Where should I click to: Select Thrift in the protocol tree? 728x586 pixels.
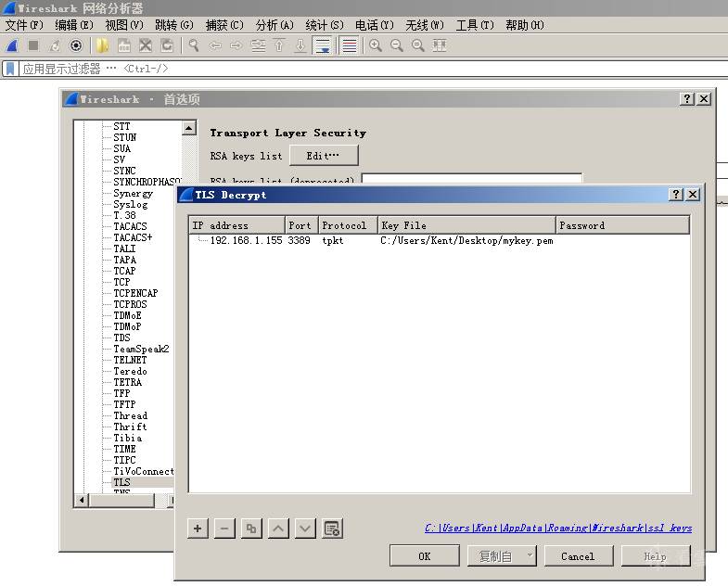coord(130,427)
